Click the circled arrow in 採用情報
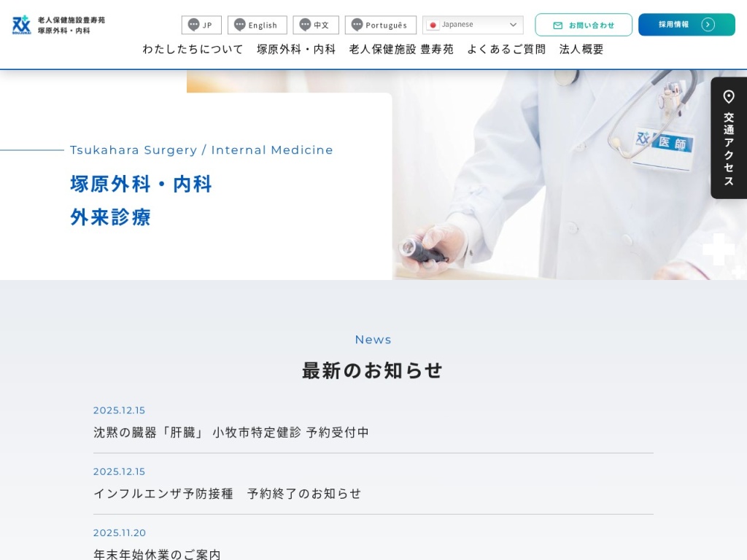Viewport: 747px width, 560px height. [x=708, y=25]
